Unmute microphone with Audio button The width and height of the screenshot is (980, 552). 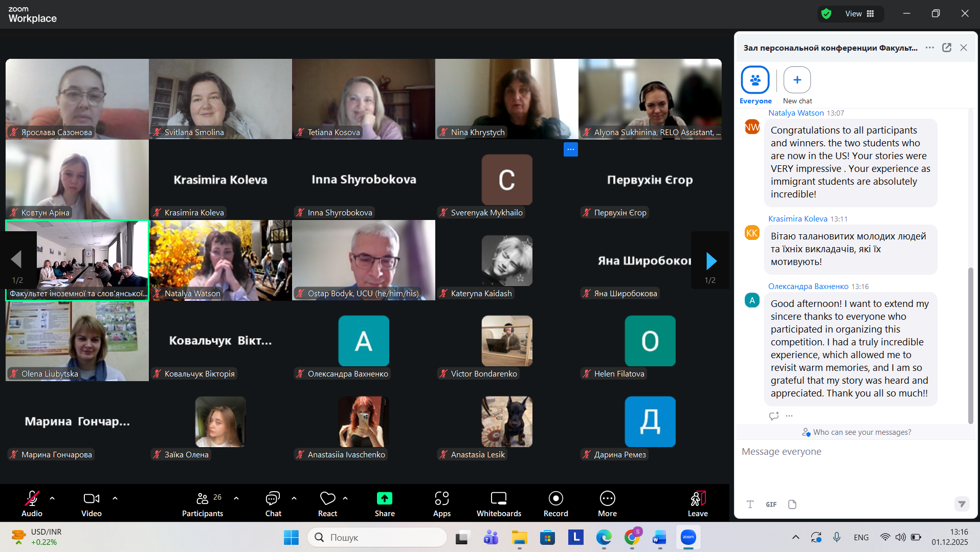coord(32,504)
